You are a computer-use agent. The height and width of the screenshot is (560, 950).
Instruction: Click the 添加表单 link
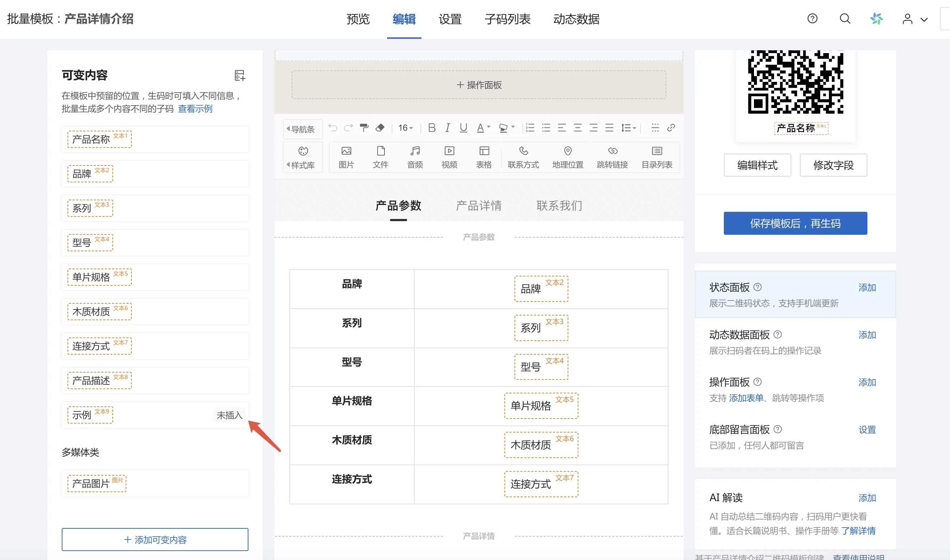tap(746, 398)
